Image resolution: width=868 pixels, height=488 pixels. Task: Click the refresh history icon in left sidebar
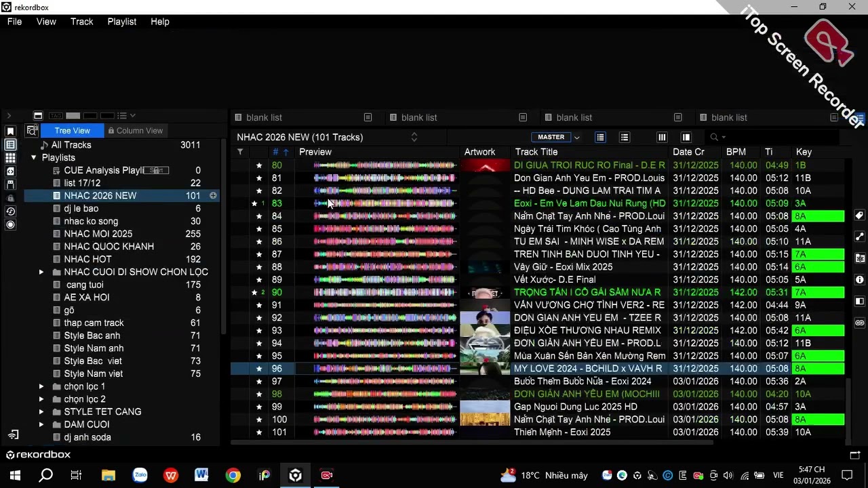(x=10, y=211)
